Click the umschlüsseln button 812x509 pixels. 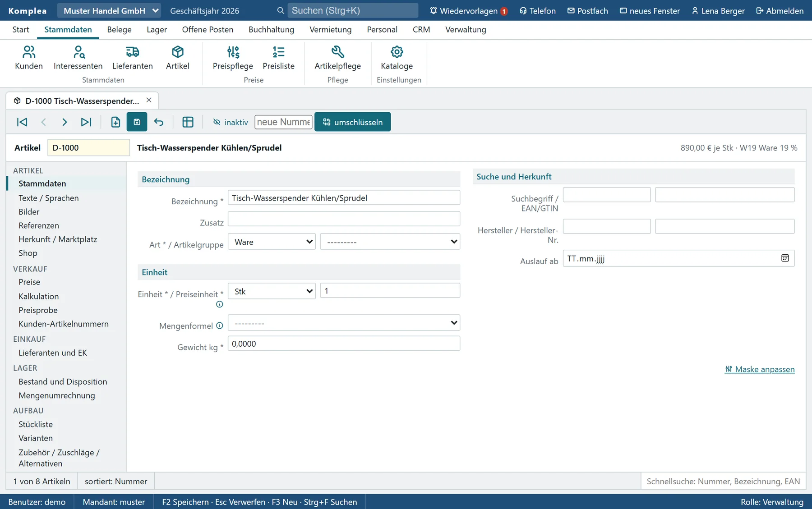(x=353, y=122)
